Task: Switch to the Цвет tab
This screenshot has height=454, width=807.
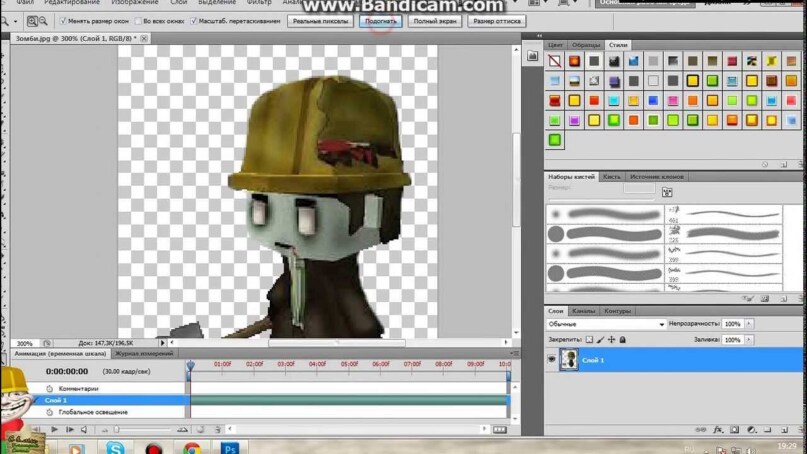Action: pyautogui.click(x=555, y=45)
